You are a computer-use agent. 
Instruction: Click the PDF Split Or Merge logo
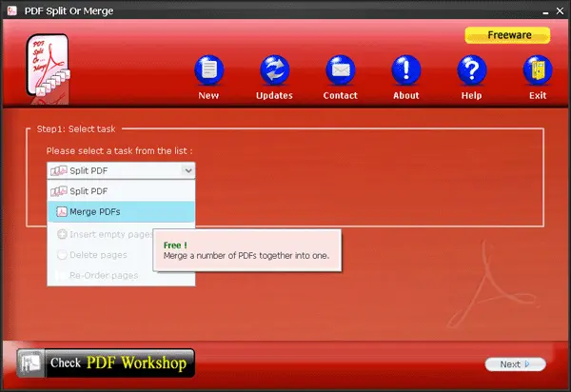pos(48,69)
